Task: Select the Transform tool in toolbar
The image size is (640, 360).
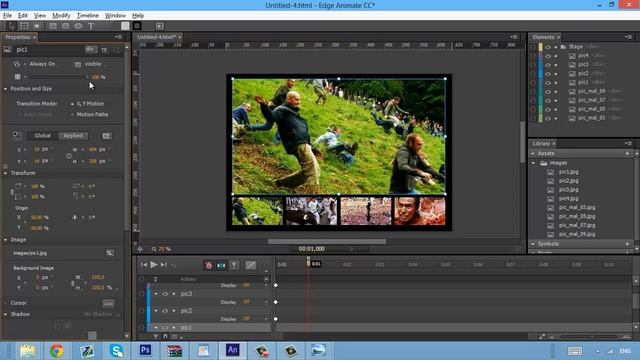Action: click(x=24, y=26)
